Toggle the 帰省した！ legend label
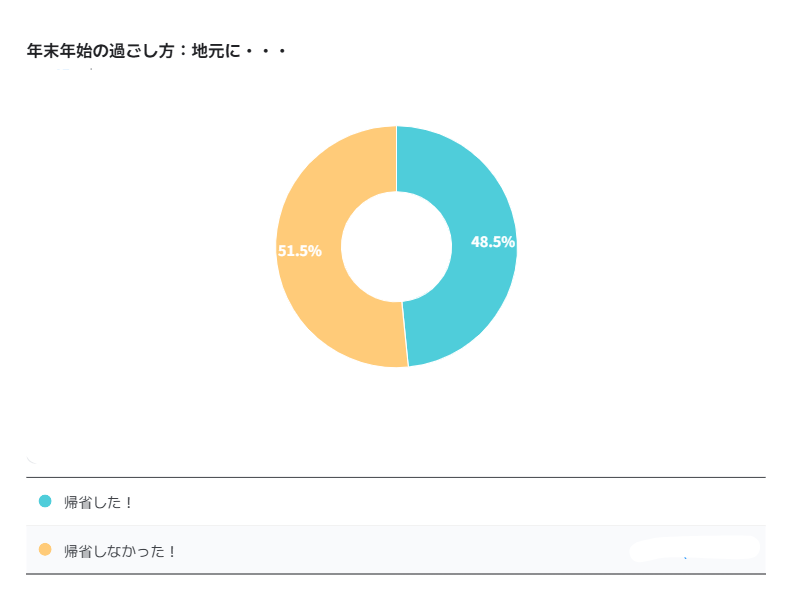This screenshot has width=792, height=613. coord(99,502)
